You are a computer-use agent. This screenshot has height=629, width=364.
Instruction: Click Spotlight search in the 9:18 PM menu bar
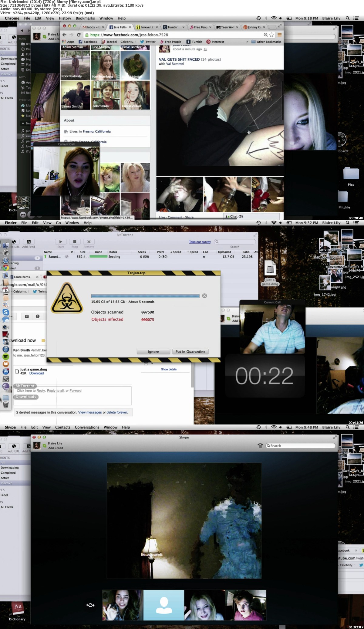tap(348, 18)
